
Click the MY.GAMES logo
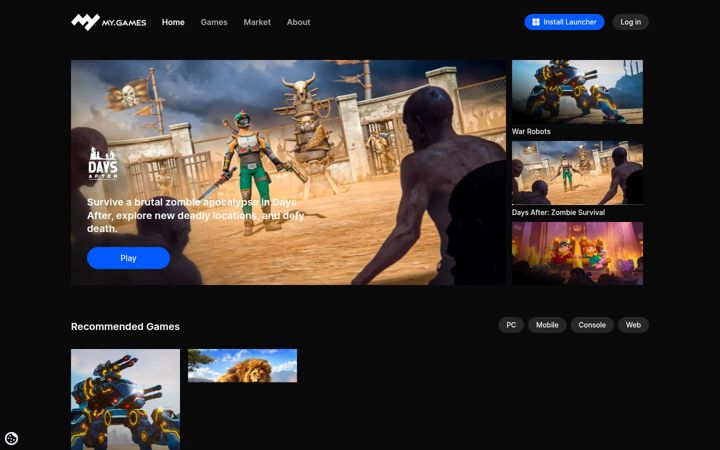(x=108, y=22)
